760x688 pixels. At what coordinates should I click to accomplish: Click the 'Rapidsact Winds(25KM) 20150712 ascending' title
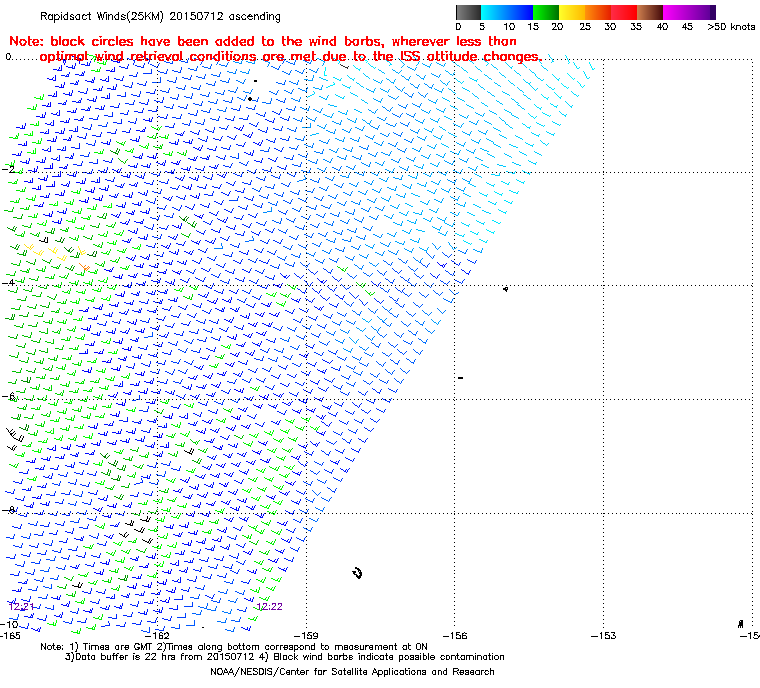160,16
